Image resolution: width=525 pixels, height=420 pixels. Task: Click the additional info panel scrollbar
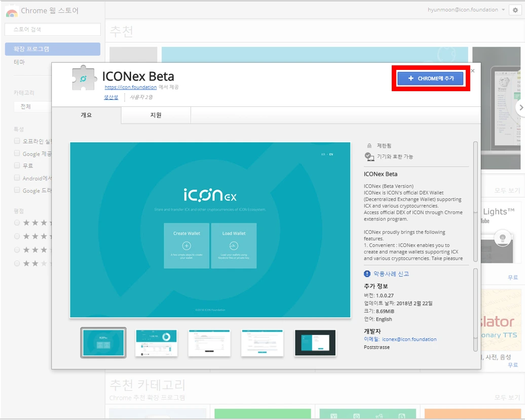click(x=475, y=310)
